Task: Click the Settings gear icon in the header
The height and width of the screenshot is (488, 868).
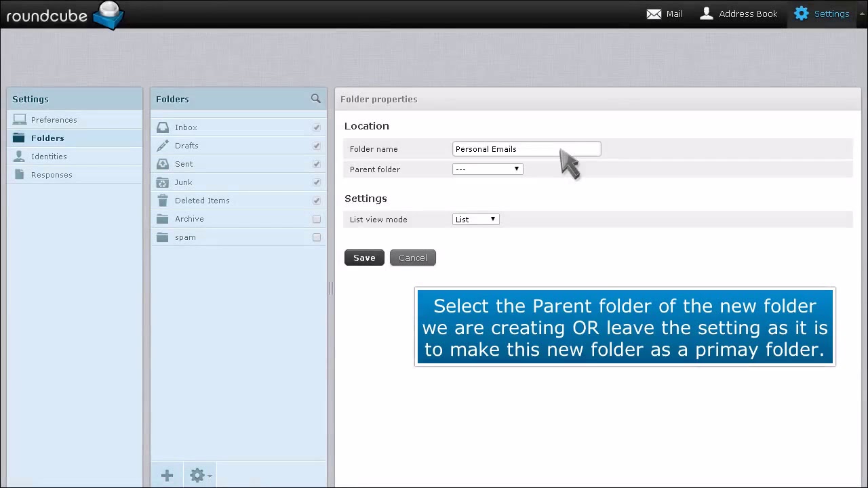Action: click(802, 14)
